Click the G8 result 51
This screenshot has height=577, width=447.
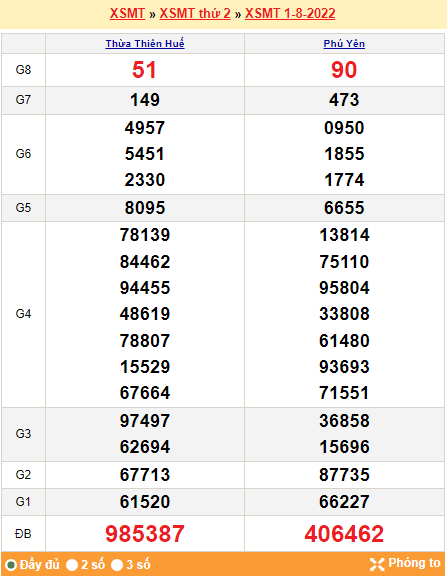coord(144,70)
